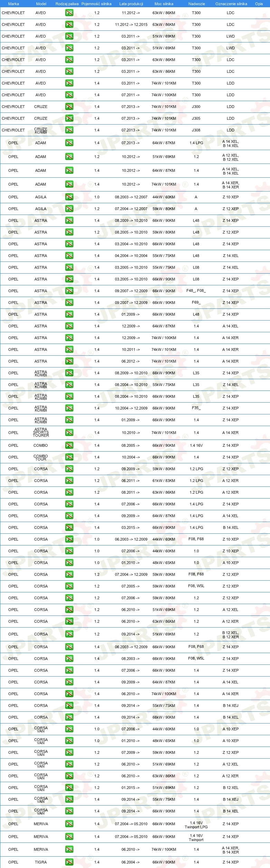270x868 pixels.
Task: Click the fuel icon in the Astra F69_ body row
Action: [x=69, y=303]
